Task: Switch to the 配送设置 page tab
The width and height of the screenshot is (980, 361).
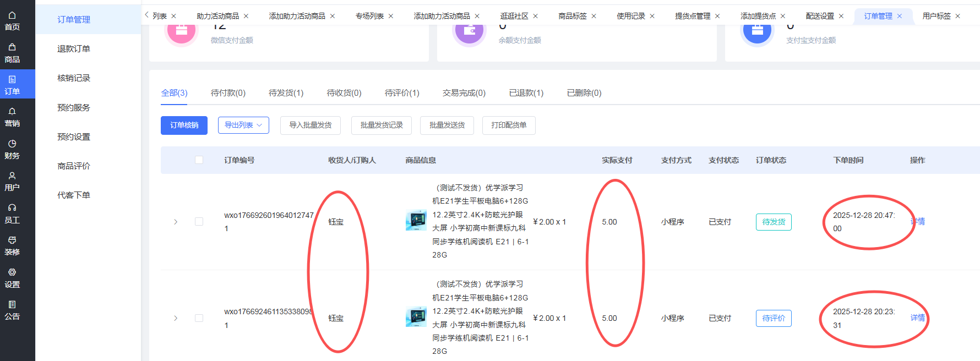Action: click(820, 17)
